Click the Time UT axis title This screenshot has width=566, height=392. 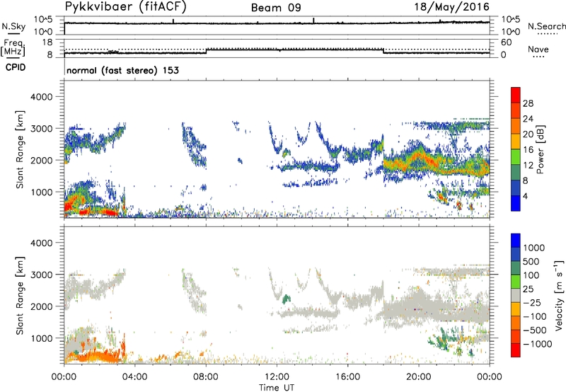(x=277, y=388)
